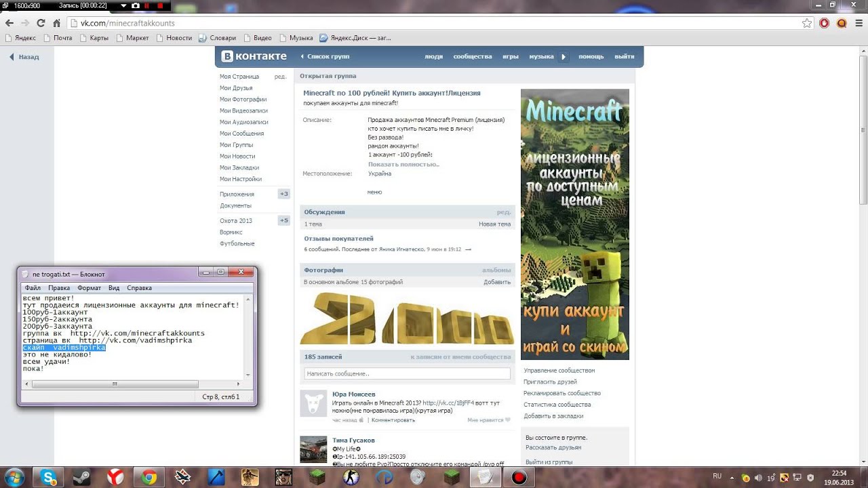Open the golden 2000 photo thumbnail

[x=407, y=319]
